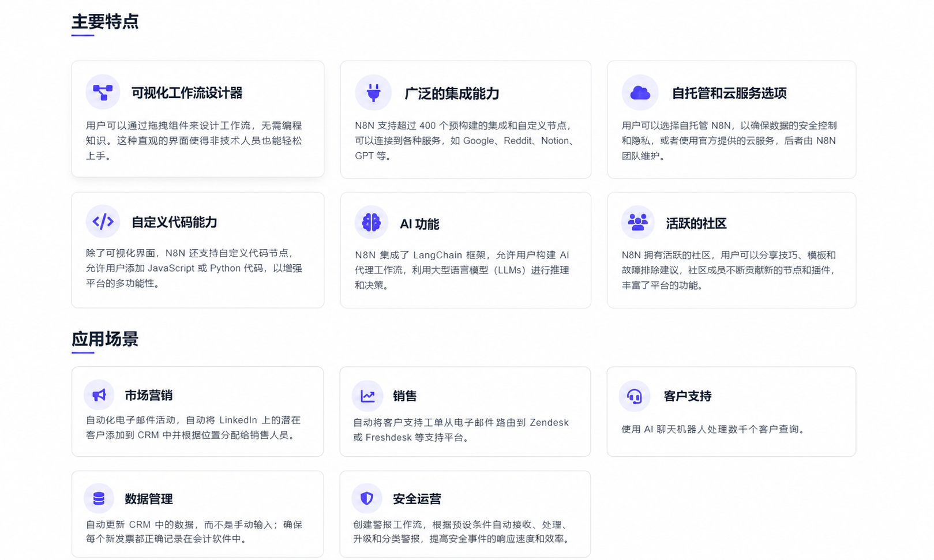Click description starting 自动更新 CRM 中的数据

pos(194,532)
